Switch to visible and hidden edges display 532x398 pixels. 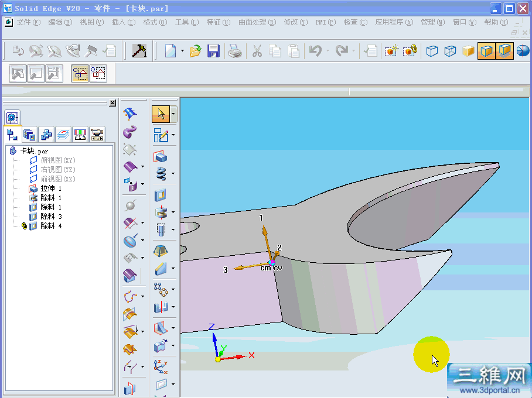[450, 51]
